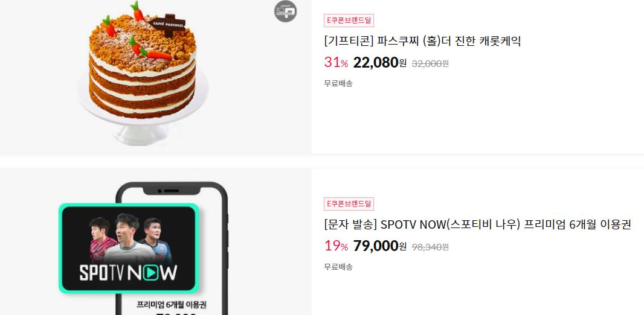Screen dimensions: 644x315
Task: Click the Pascucci brand logo badge
Action: 285,11
